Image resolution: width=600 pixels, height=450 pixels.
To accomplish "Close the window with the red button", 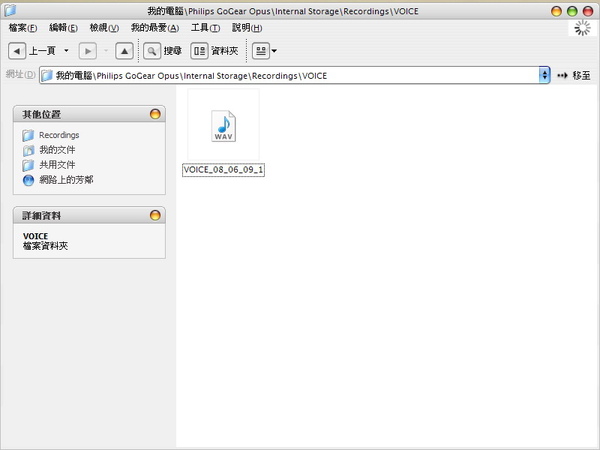I will click(588, 11).
